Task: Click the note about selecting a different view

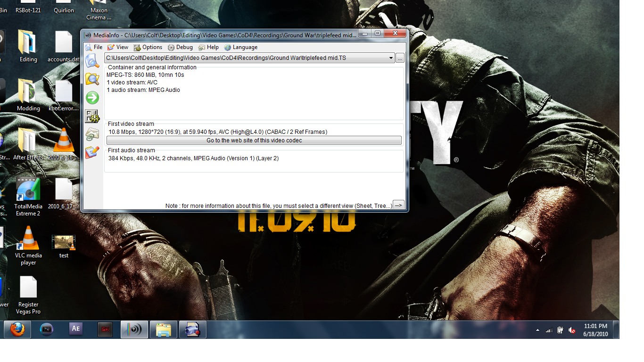Action: click(279, 206)
